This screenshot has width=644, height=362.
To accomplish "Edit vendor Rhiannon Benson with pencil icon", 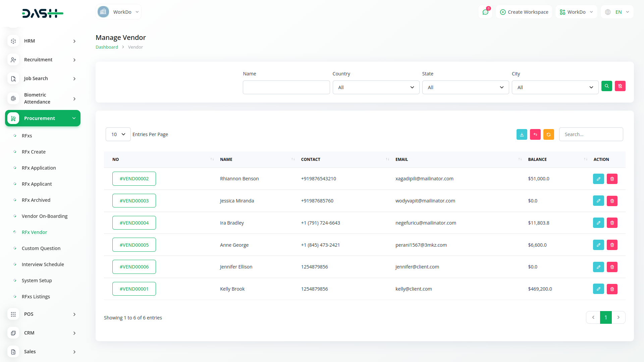I will tap(598, 179).
